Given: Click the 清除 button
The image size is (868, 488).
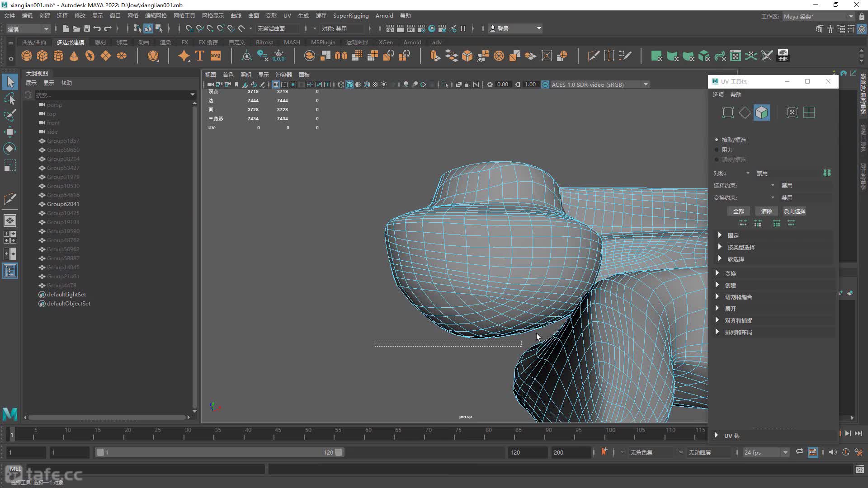Looking at the screenshot, I should point(766,211).
